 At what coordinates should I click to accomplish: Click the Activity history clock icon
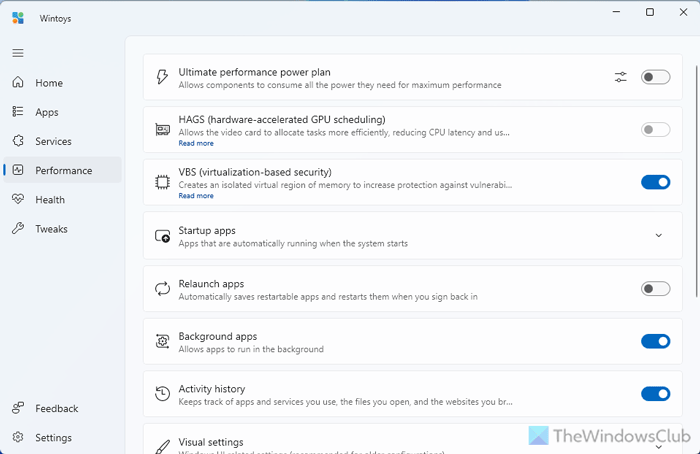(x=163, y=394)
